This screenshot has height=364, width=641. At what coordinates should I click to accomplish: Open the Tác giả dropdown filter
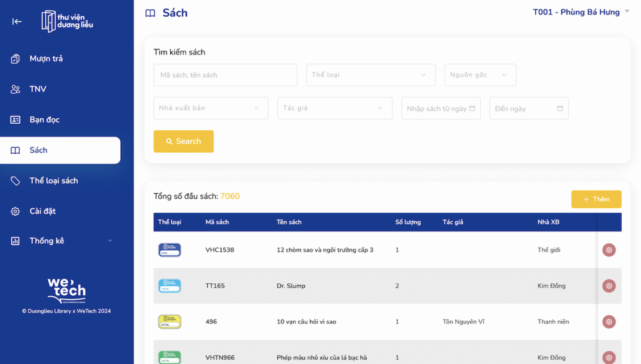point(334,108)
